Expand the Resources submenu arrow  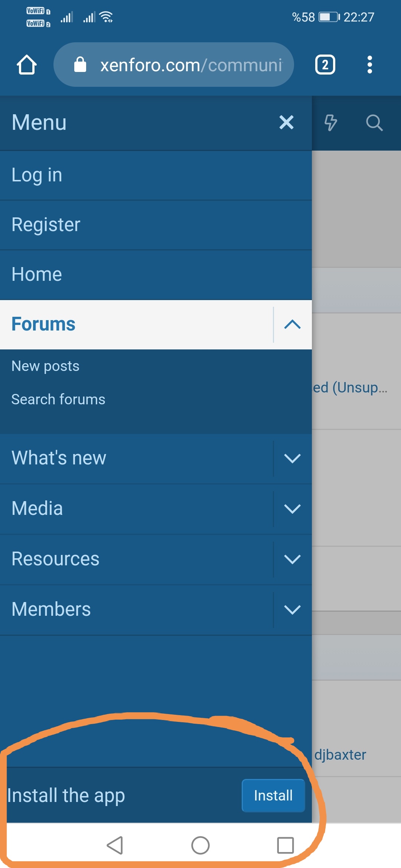pos(293,559)
